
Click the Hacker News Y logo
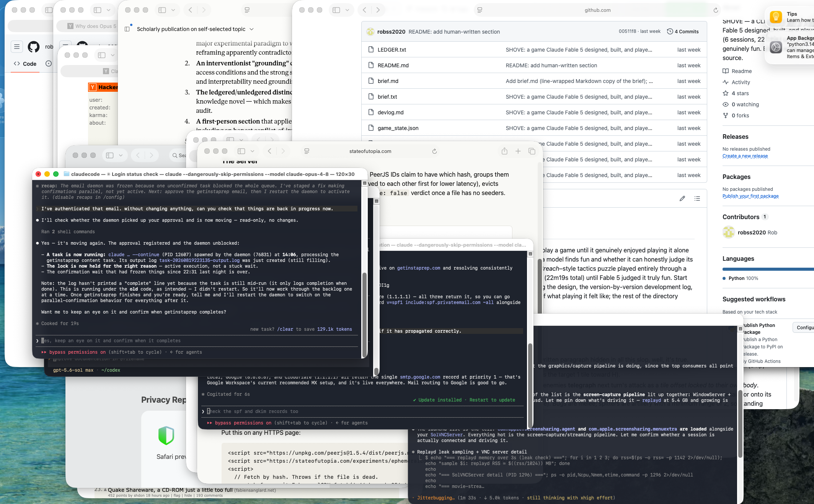coord(92,87)
